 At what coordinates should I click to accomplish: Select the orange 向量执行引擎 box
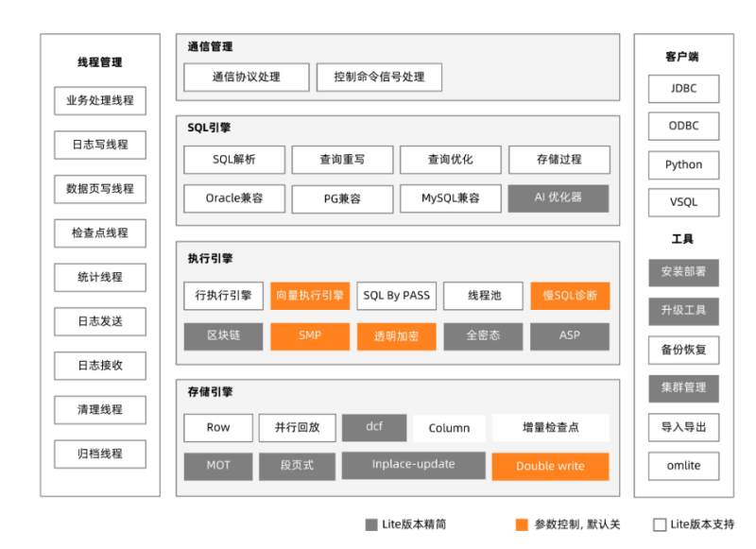click(x=310, y=296)
